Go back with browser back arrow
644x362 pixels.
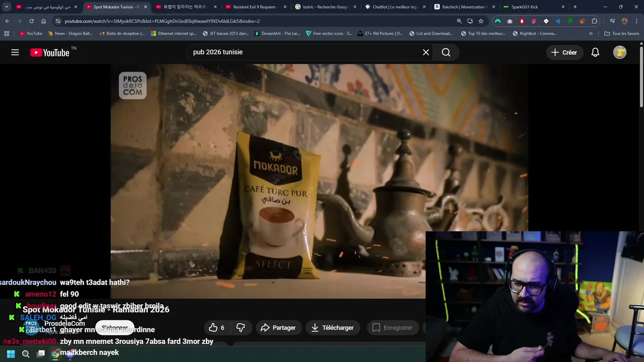point(7,21)
